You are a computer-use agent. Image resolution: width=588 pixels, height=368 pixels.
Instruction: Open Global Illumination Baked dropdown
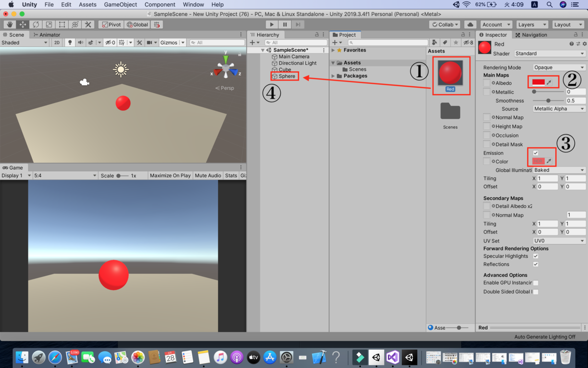pyautogui.click(x=559, y=170)
